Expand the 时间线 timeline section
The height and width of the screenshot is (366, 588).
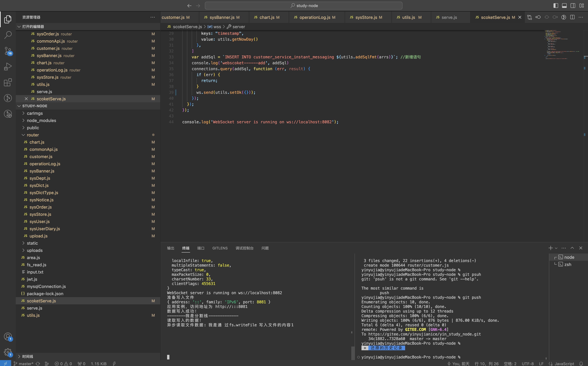click(x=88, y=356)
